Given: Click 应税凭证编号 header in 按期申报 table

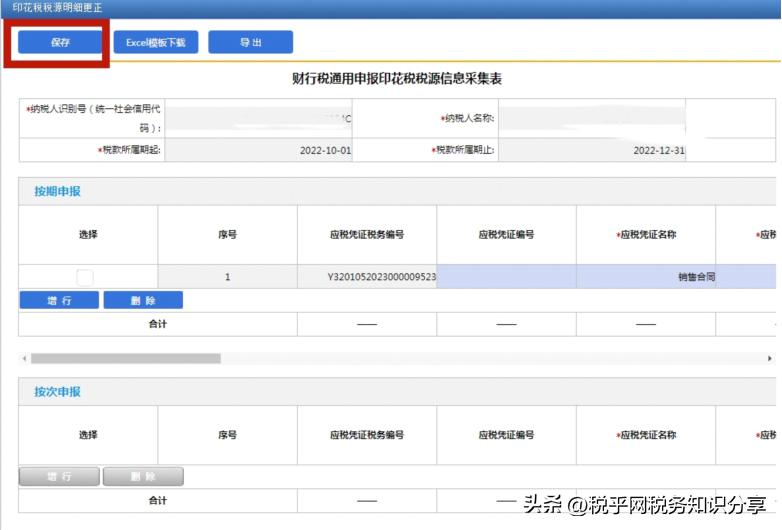Looking at the screenshot, I should (x=506, y=234).
